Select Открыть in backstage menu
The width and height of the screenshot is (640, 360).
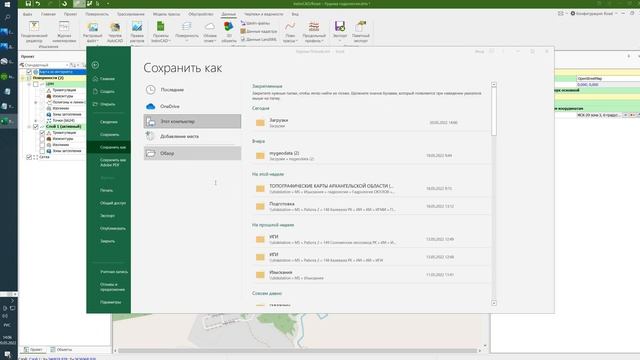(109, 104)
